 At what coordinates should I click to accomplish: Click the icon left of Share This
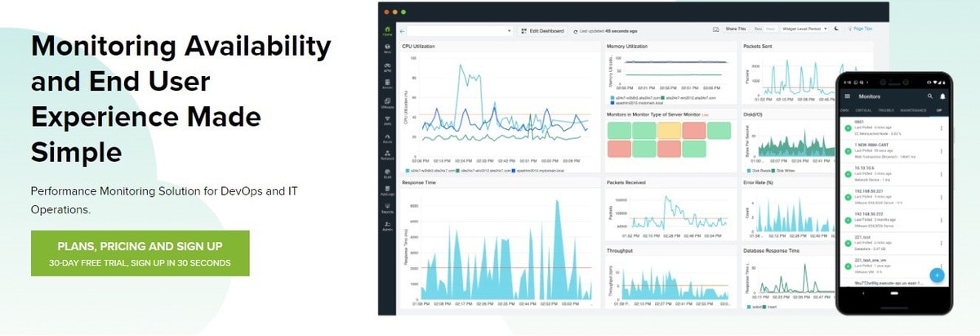pyautogui.click(x=716, y=29)
